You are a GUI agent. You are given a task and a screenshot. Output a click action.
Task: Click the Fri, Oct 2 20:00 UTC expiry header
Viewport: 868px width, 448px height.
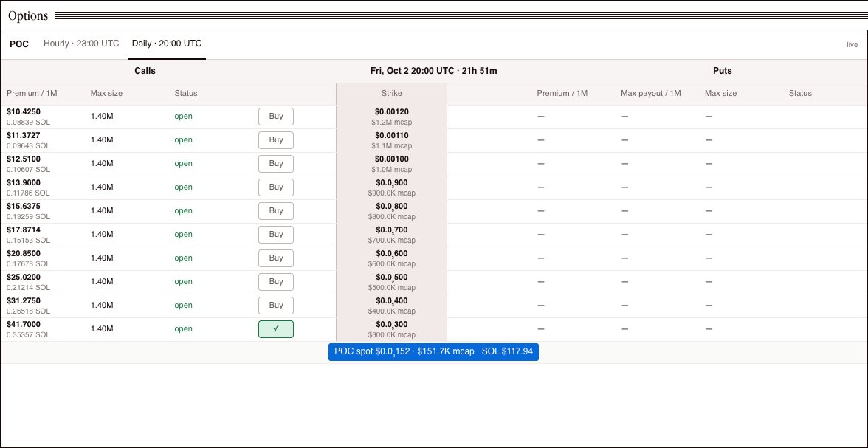click(433, 71)
